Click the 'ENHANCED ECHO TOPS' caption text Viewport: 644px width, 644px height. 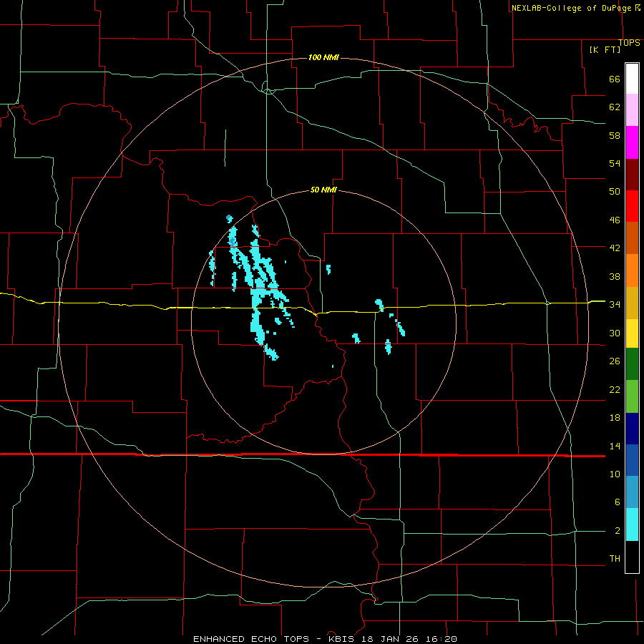pos(251,639)
